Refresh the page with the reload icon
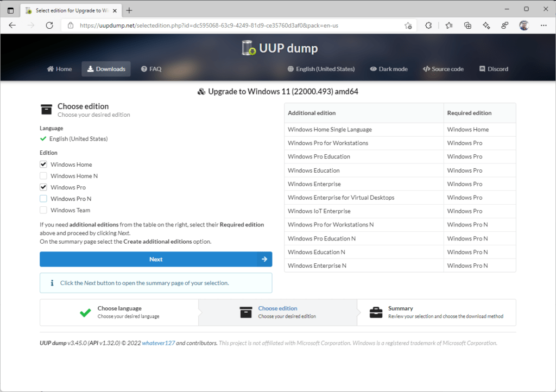556x392 pixels. [x=49, y=26]
